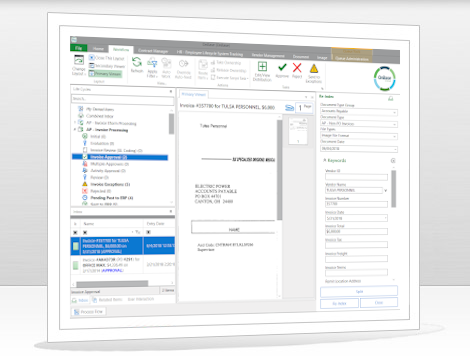The image size is (470, 360).
Task: Open the green File tab
Action: [79, 48]
